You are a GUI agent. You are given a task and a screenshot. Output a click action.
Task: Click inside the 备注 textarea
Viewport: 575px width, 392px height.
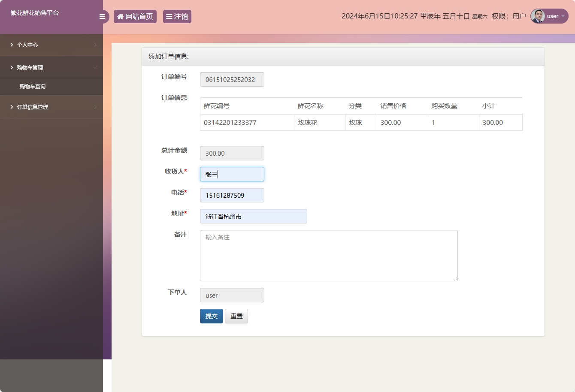(x=328, y=255)
